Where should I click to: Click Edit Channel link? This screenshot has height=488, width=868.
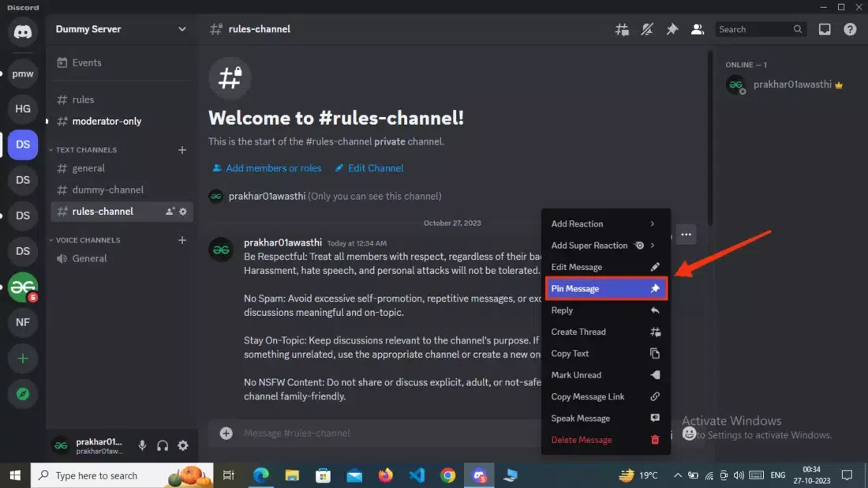coord(369,168)
